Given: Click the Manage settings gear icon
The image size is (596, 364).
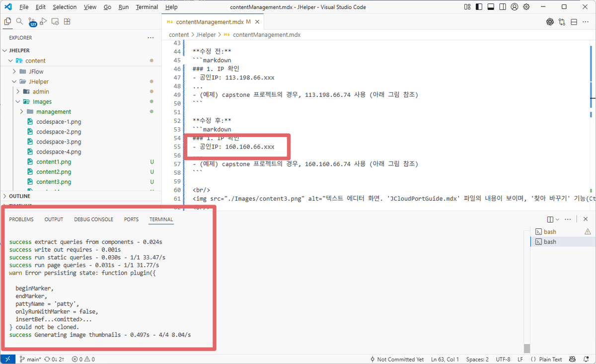Looking at the screenshot, I should (526, 6).
